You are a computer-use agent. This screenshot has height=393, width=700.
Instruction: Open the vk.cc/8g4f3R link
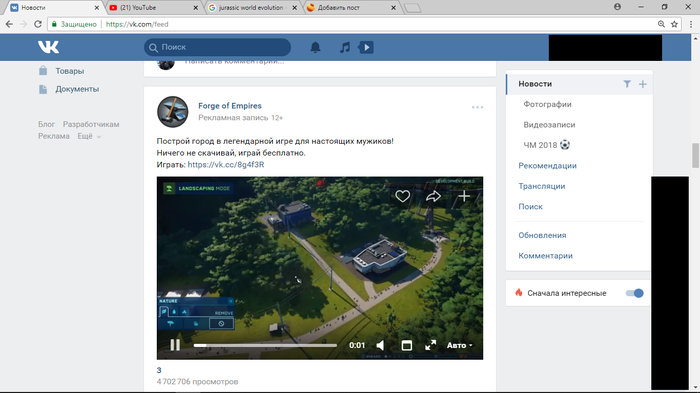click(x=226, y=164)
